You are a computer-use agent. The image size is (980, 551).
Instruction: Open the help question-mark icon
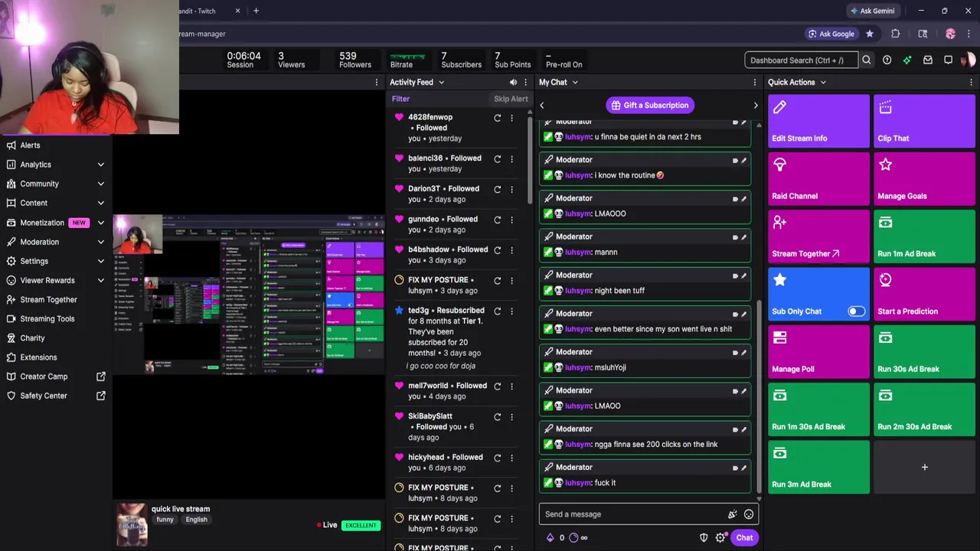887,60
